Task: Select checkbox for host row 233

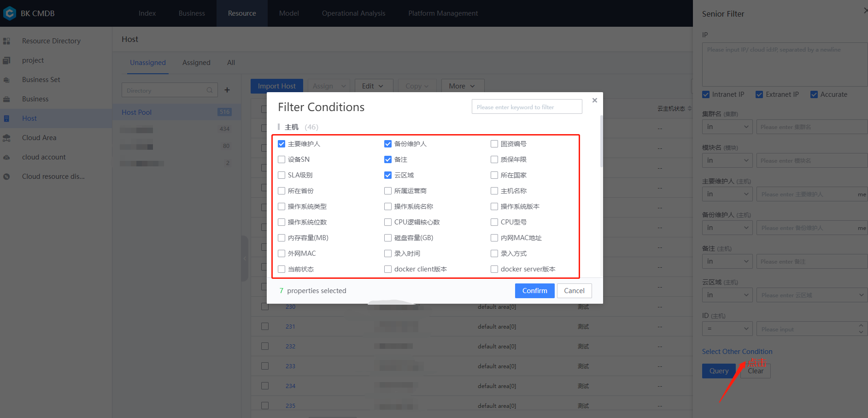Action: tap(265, 366)
